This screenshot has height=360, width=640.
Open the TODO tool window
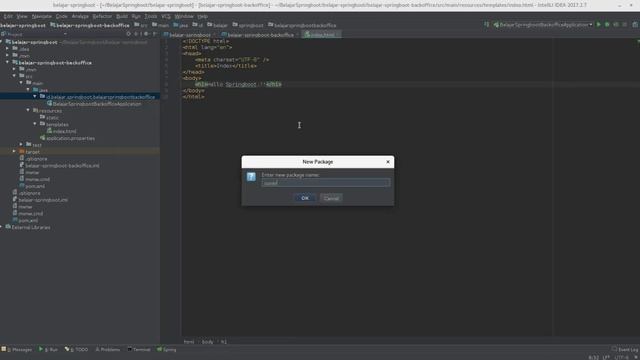tap(76, 349)
